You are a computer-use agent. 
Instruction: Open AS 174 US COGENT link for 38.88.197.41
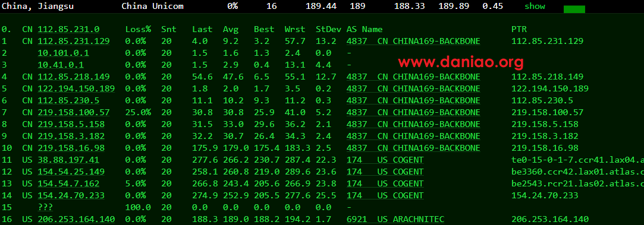[385, 160]
